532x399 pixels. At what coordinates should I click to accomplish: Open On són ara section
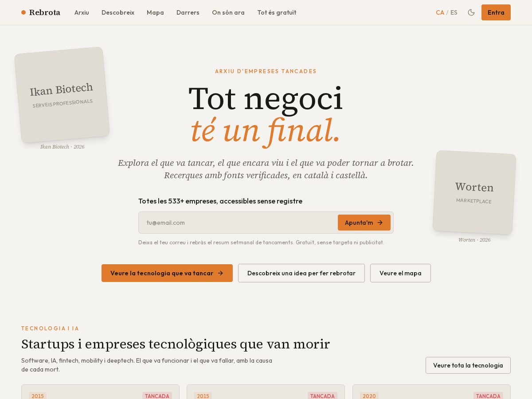228,12
